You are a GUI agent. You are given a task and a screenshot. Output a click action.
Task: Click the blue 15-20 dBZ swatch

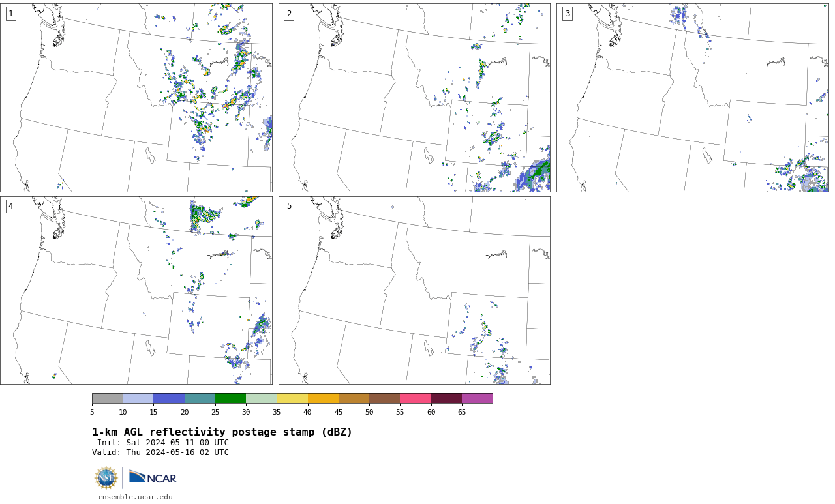[x=169, y=398]
